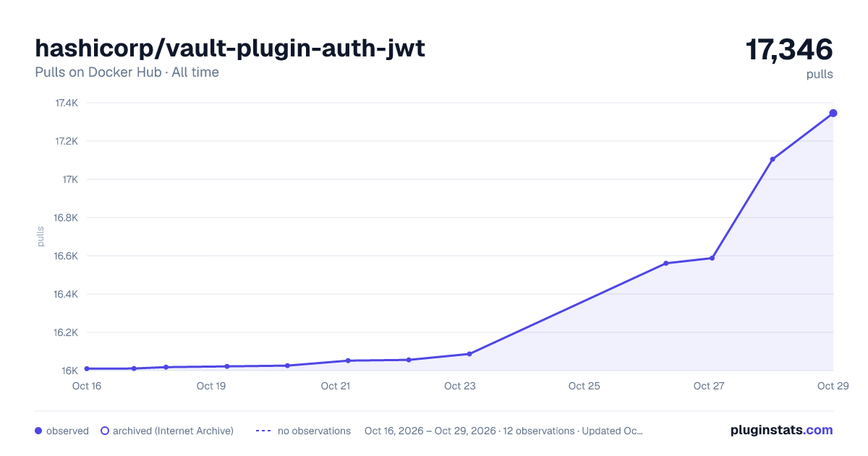Screen dimensions: 868x456
Task: Click the '16.6K' y-axis label
Action: (67, 256)
